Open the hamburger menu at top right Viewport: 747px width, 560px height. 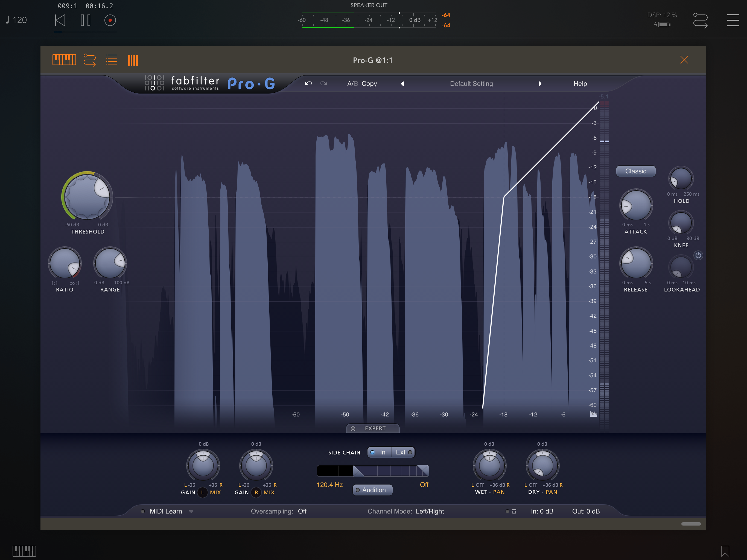pos(733,20)
